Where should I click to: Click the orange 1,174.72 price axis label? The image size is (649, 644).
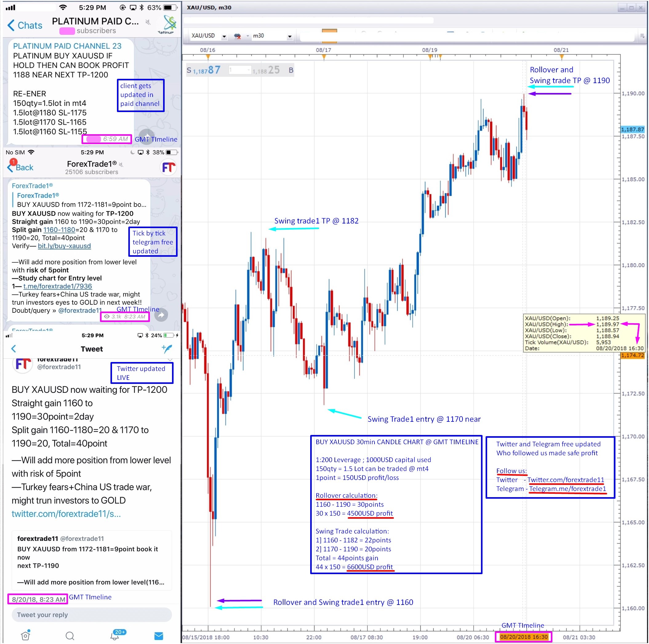(x=633, y=355)
